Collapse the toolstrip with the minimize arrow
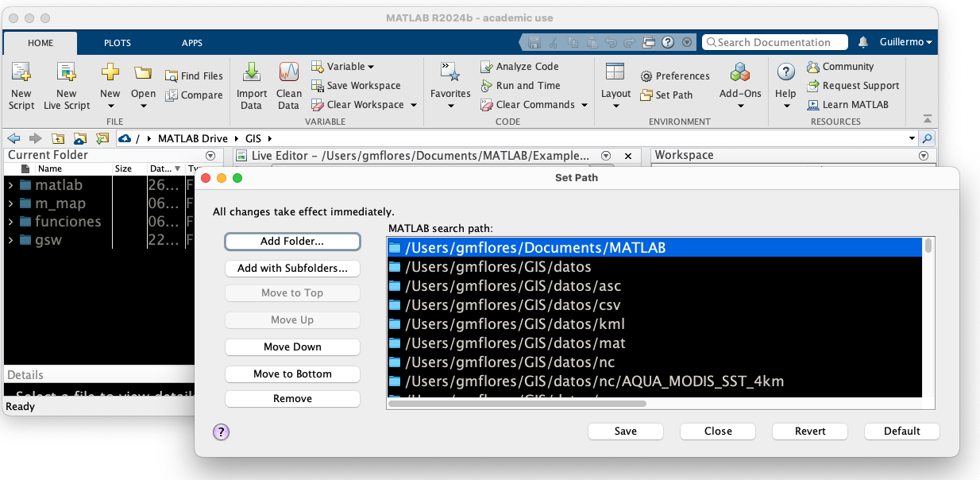Viewport: 980px width, 480px height. 927,119
